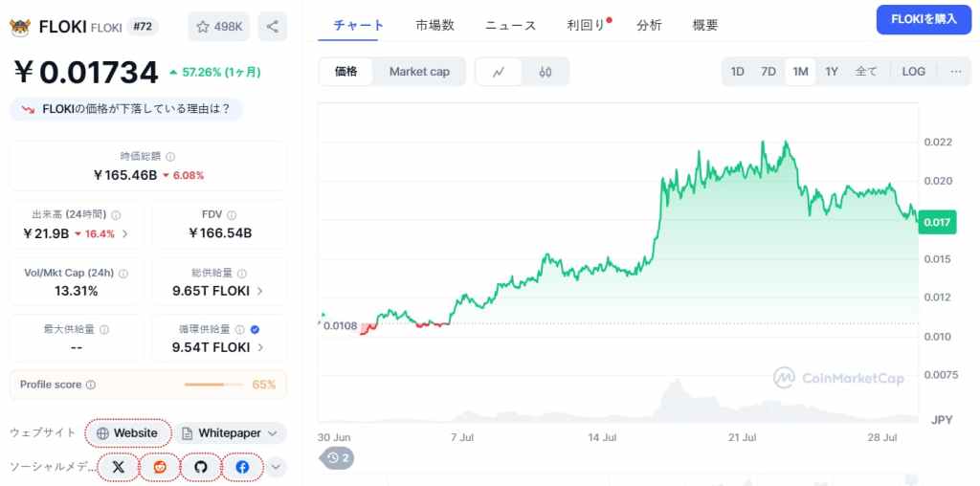Image resolution: width=980 pixels, height=486 pixels.
Task: Open the Reddit social media link
Action: [x=160, y=467]
